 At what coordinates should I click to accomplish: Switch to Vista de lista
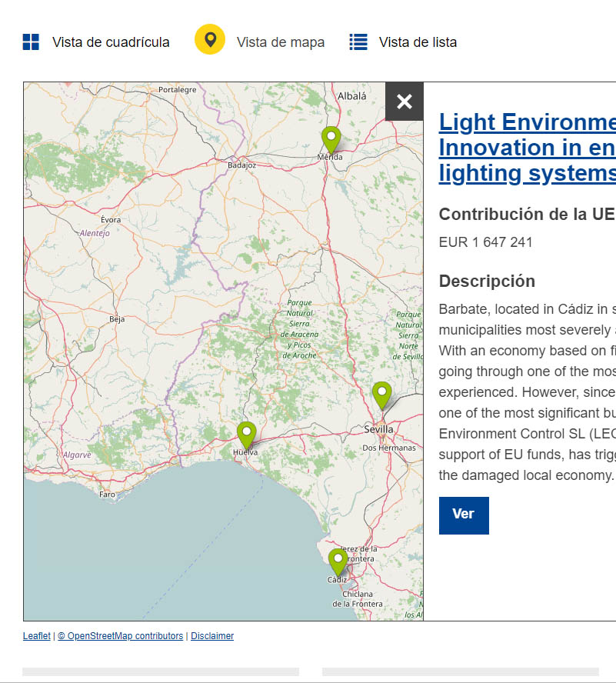click(418, 42)
